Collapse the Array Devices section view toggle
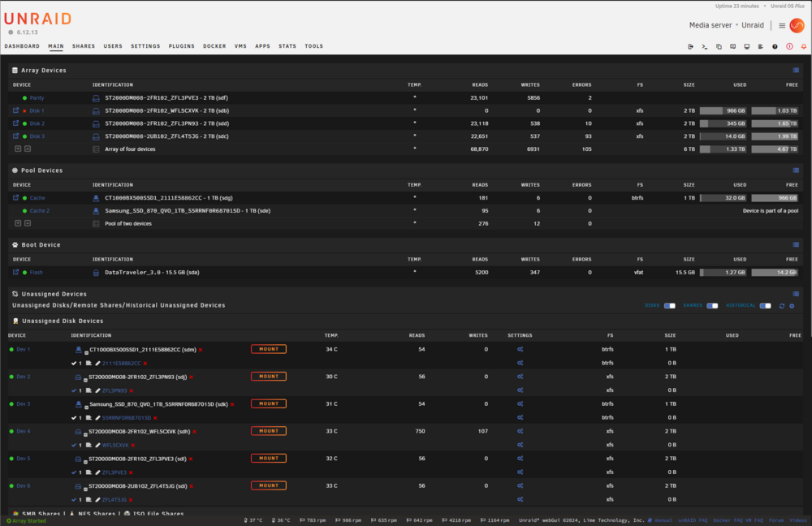The width and height of the screenshot is (812, 526). pyautogui.click(x=796, y=71)
